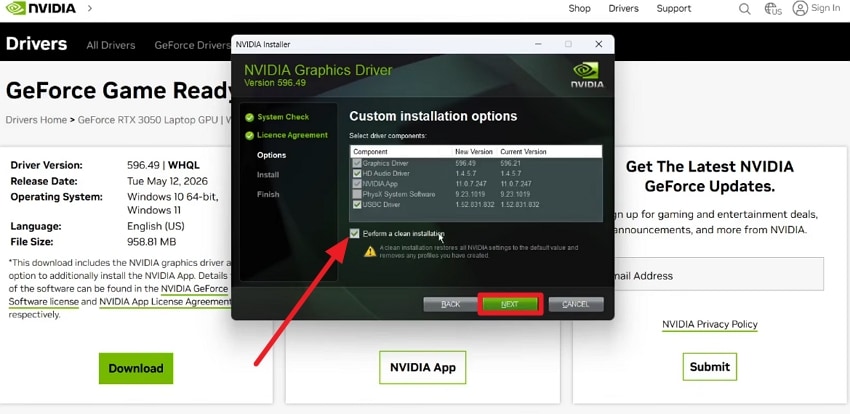
Task: Click the green check next to System Check
Action: (249, 117)
